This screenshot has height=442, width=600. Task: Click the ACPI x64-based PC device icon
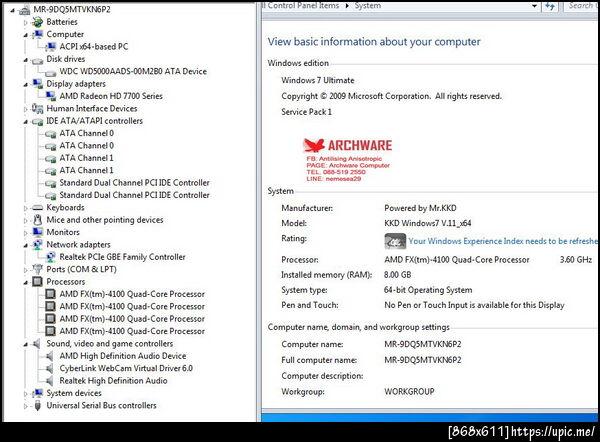tap(51, 47)
